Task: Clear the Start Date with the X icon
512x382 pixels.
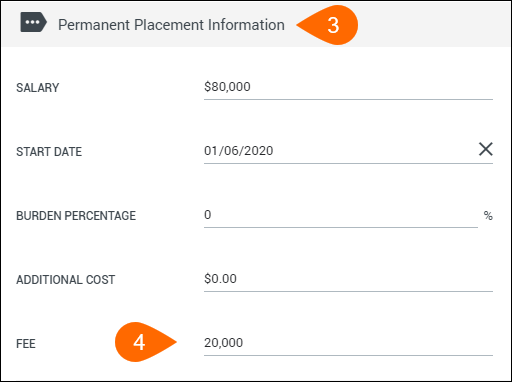Action: coord(486,149)
